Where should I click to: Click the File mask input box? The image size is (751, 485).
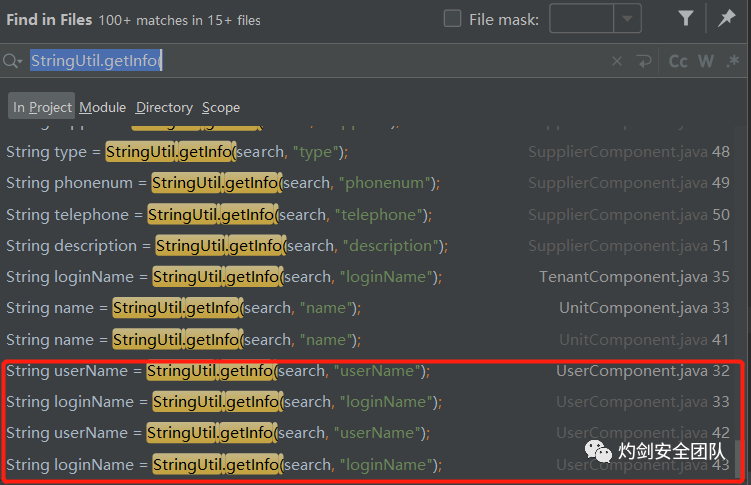tap(581, 19)
